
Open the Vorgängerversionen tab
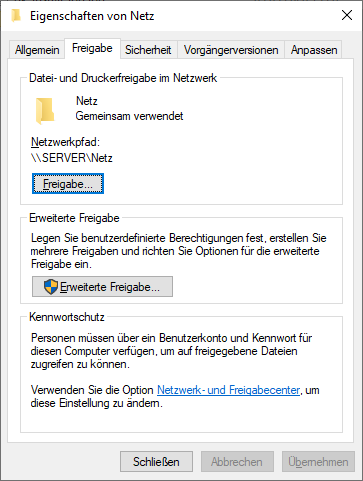(x=231, y=50)
